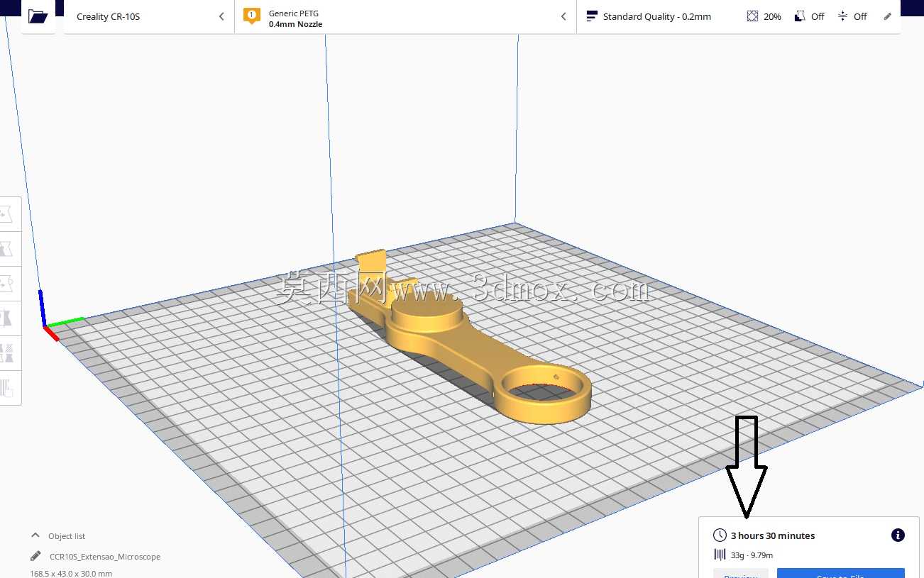Select the Mirror tool in the left toolbar
Image resolution: width=924 pixels, height=578 pixels.
point(7,317)
